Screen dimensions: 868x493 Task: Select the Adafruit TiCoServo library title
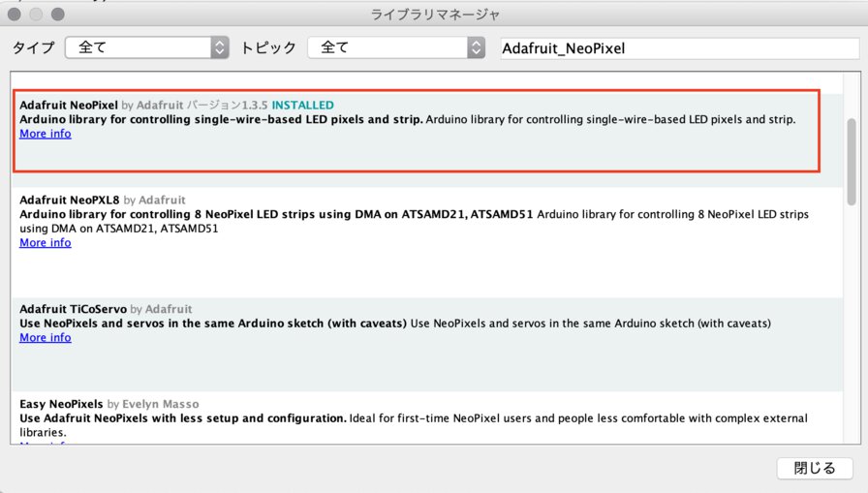coord(73,309)
